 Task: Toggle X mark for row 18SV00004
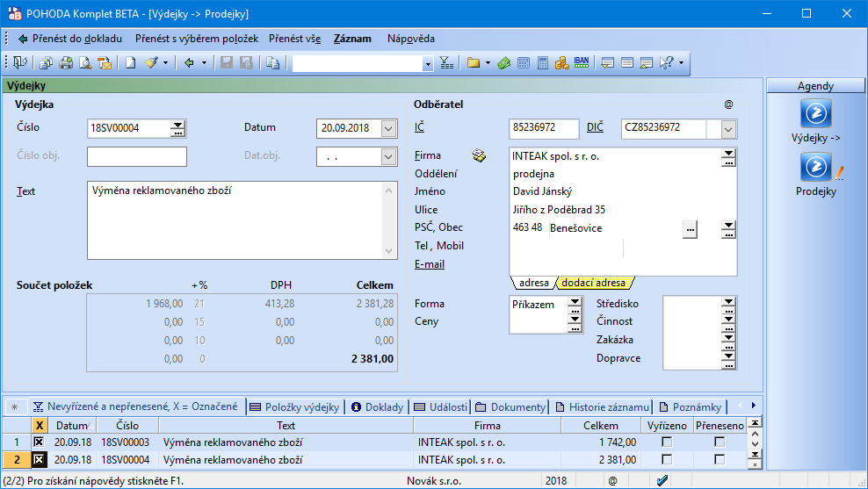click(x=39, y=460)
